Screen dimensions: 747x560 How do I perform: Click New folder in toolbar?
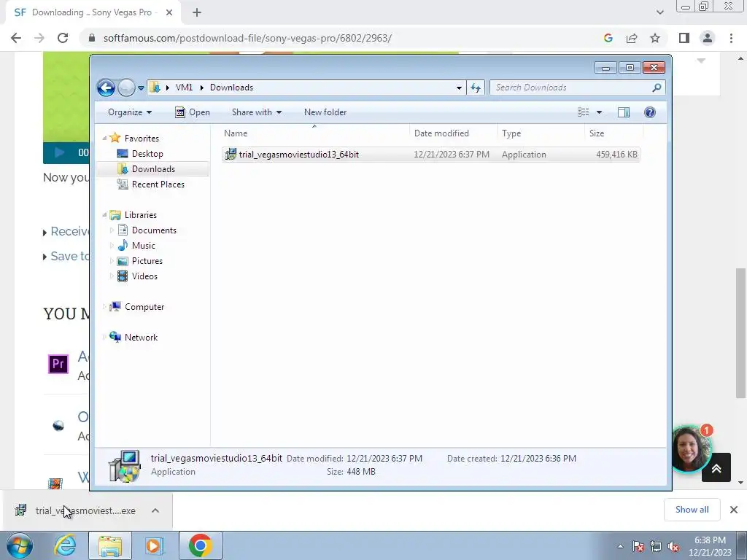point(325,112)
